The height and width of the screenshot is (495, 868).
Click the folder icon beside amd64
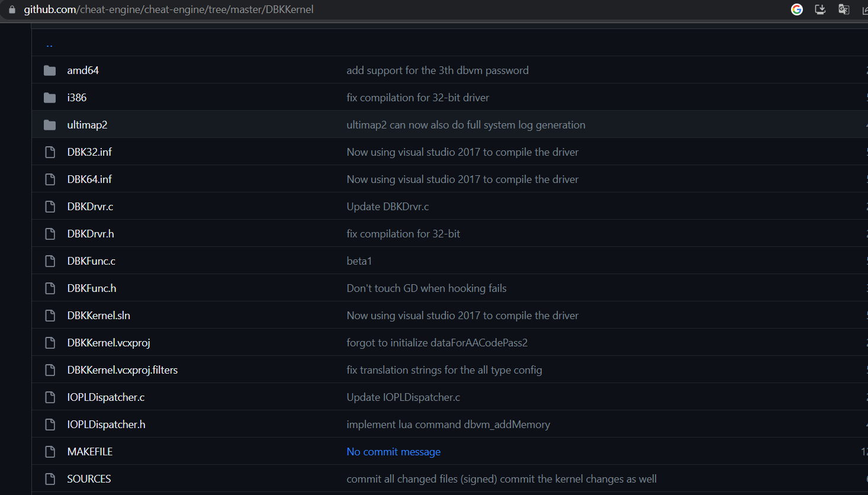(50, 70)
